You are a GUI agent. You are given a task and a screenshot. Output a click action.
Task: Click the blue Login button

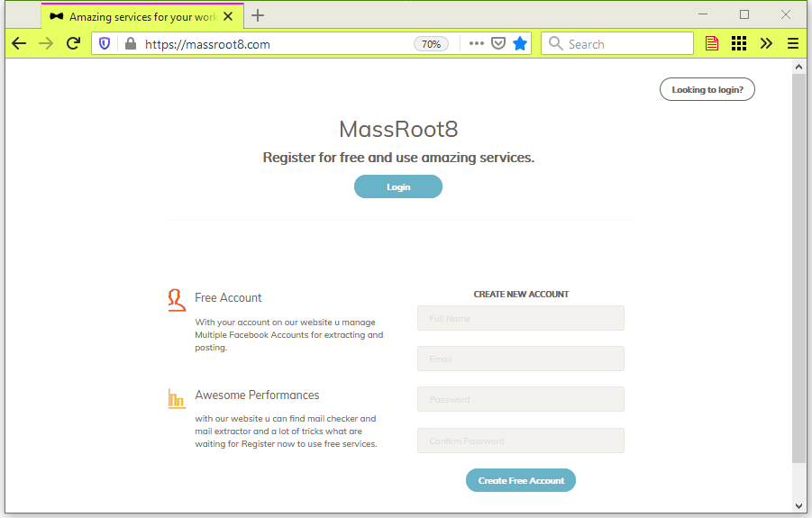[398, 186]
